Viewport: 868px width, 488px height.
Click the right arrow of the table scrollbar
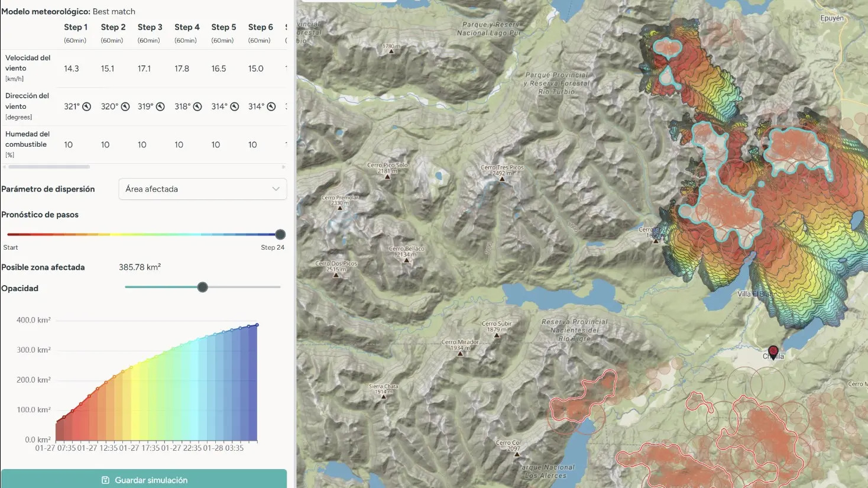(x=284, y=167)
